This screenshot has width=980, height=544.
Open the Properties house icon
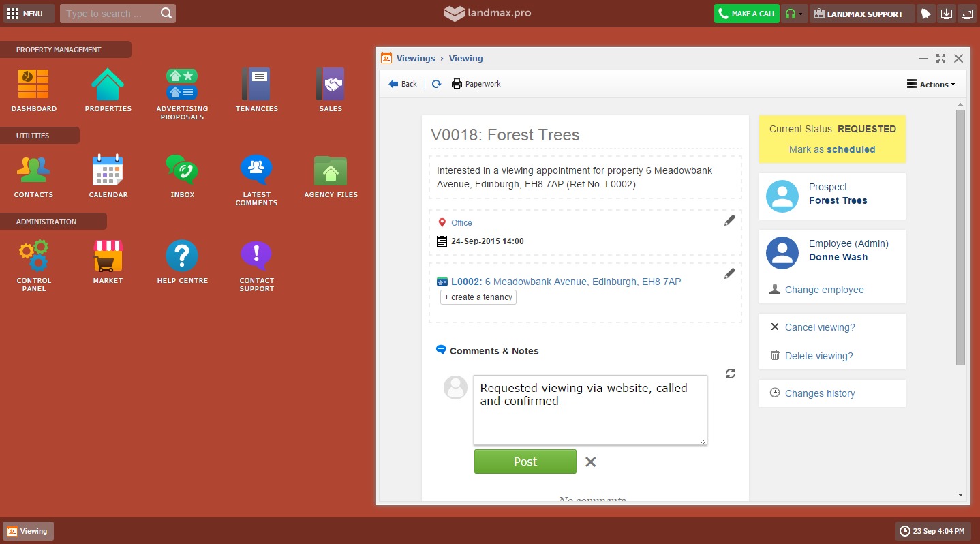click(x=108, y=85)
